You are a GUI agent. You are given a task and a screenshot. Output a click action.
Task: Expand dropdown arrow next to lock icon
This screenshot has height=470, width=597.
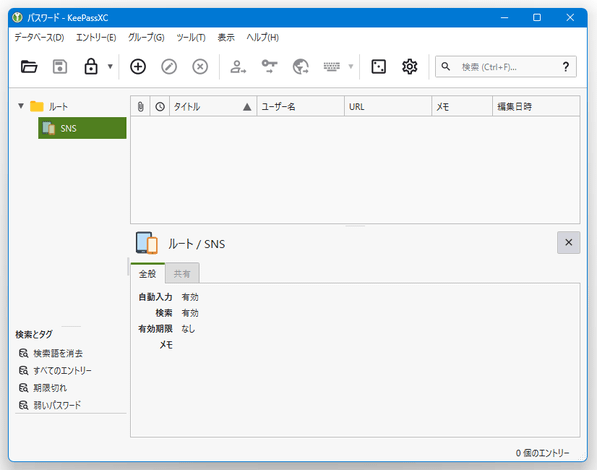tap(110, 67)
